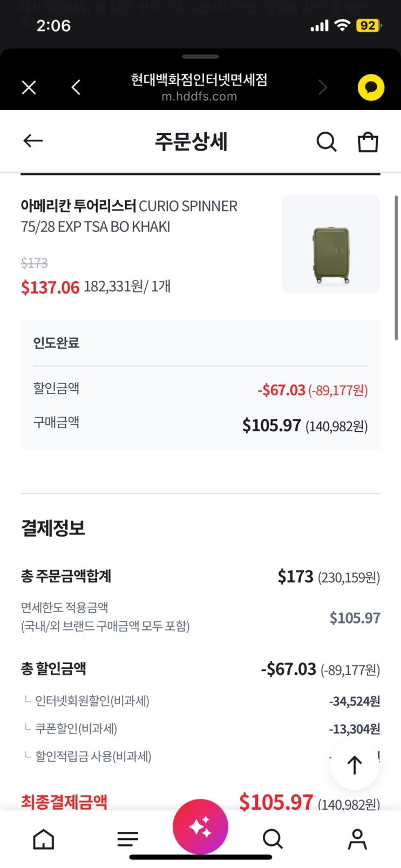Viewport: 401px width, 868px height.
Task: Open the category menu in bottom bar
Action: click(x=128, y=839)
